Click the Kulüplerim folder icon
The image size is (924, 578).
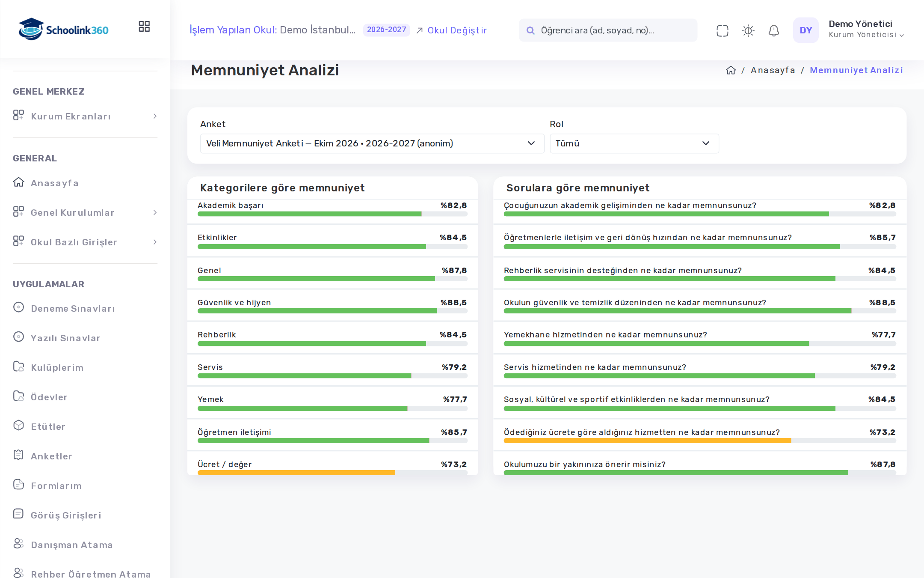click(x=18, y=366)
